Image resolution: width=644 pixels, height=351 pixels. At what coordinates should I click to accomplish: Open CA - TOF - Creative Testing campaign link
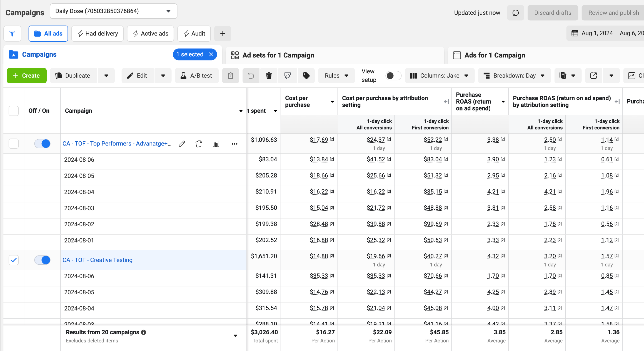pyautogui.click(x=98, y=260)
